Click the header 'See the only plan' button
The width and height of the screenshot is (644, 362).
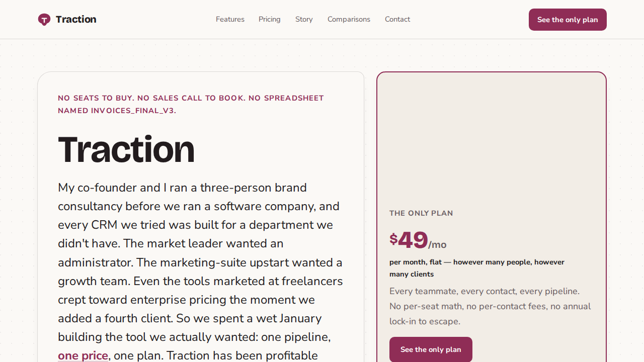coord(568,20)
